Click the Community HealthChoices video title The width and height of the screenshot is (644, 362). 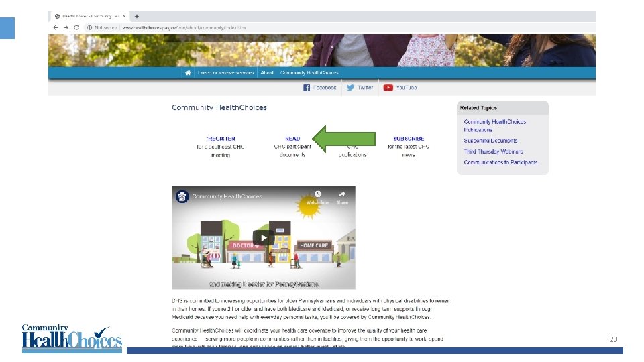pyautogui.click(x=227, y=196)
